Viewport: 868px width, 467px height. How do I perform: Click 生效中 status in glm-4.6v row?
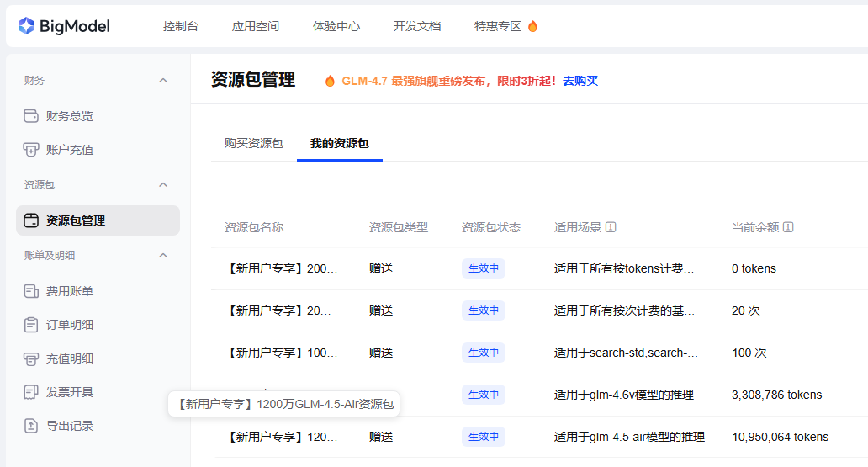coord(484,395)
